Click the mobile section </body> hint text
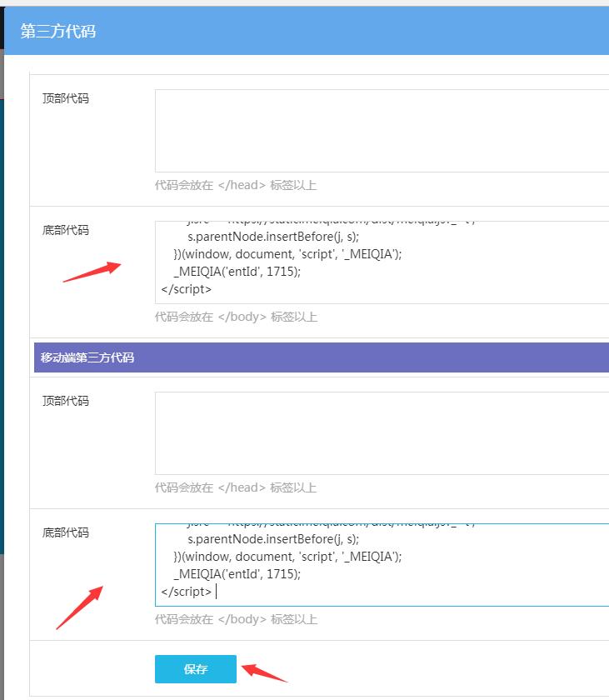This screenshot has width=609, height=700. [236, 618]
